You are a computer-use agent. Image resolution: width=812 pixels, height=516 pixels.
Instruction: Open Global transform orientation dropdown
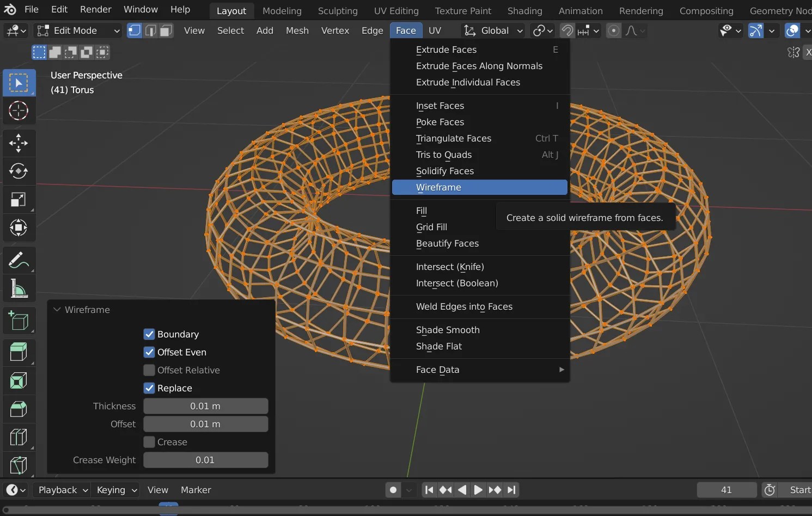pos(493,31)
